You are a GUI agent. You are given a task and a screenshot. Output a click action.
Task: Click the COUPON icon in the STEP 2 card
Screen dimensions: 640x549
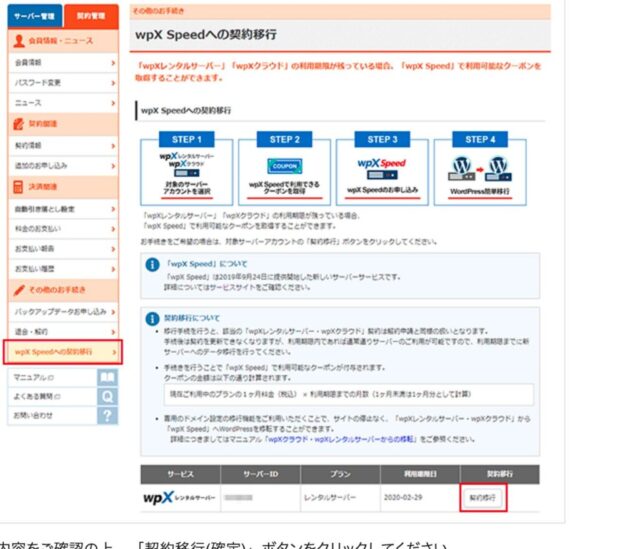284,166
